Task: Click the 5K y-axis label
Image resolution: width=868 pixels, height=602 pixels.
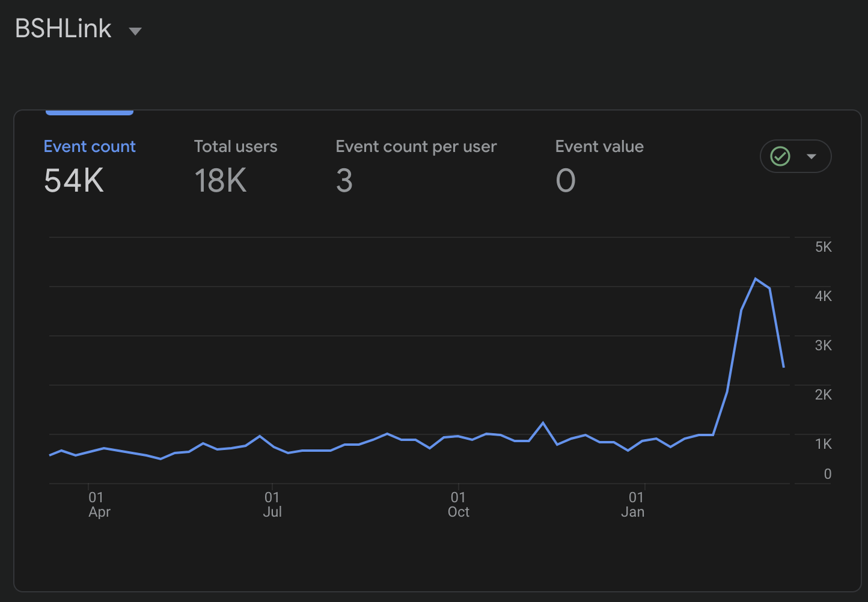Action: coord(824,247)
